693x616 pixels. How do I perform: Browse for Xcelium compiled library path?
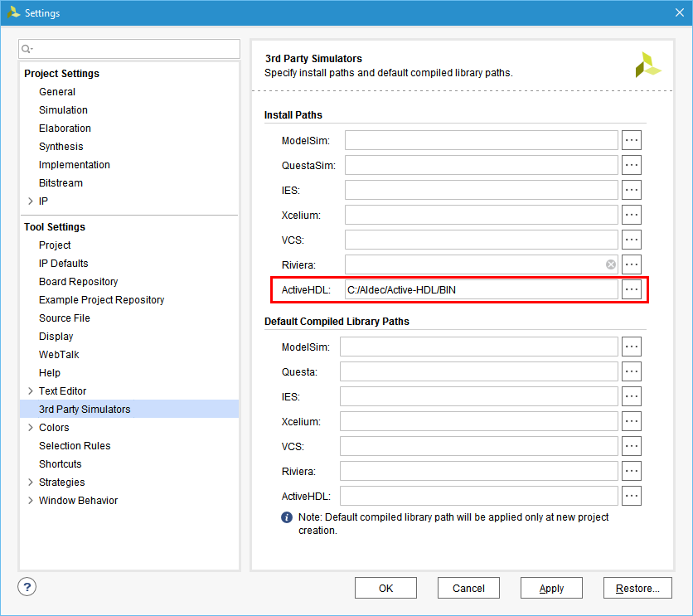click(631, 421)
